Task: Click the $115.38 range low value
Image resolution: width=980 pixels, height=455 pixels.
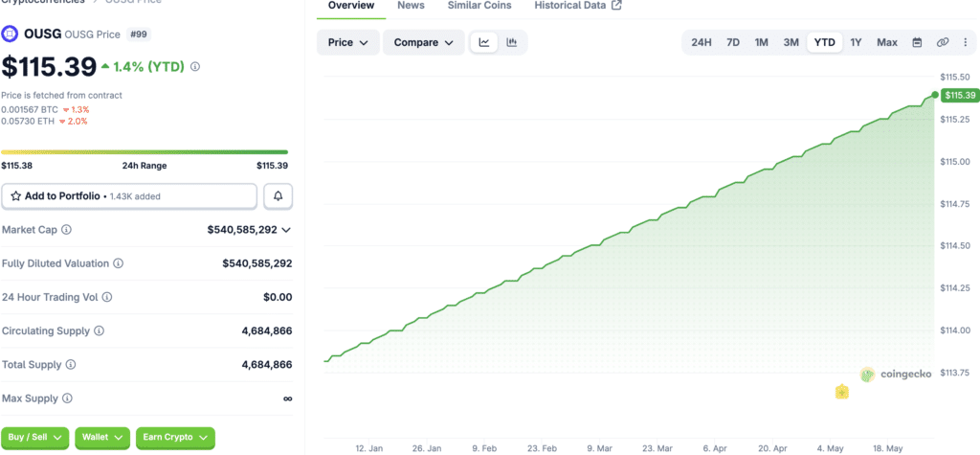Action: coord(17,166)
